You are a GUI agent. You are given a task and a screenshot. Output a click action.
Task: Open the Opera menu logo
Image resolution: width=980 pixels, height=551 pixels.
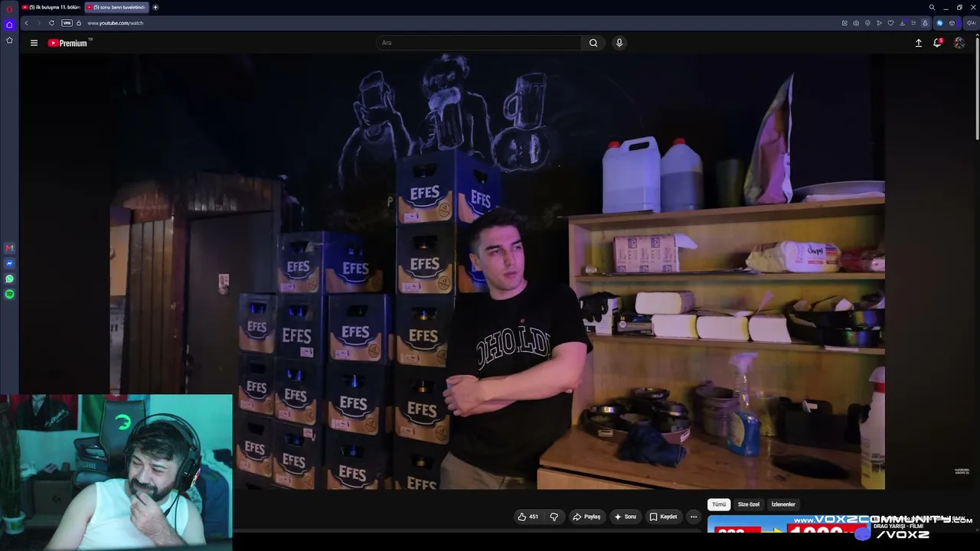coord(9,8)
